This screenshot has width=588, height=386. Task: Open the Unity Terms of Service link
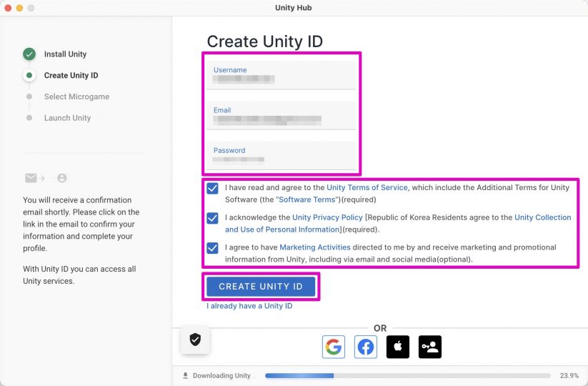tap(367, 187)
